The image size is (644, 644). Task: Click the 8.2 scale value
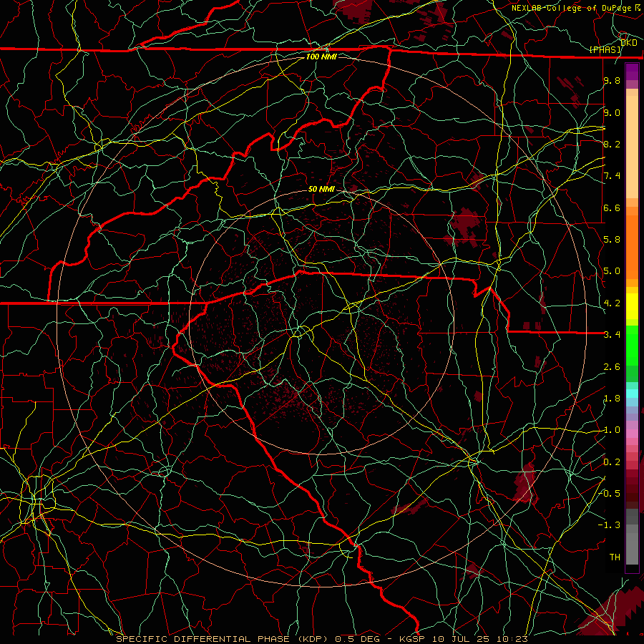tap(612, 144)
